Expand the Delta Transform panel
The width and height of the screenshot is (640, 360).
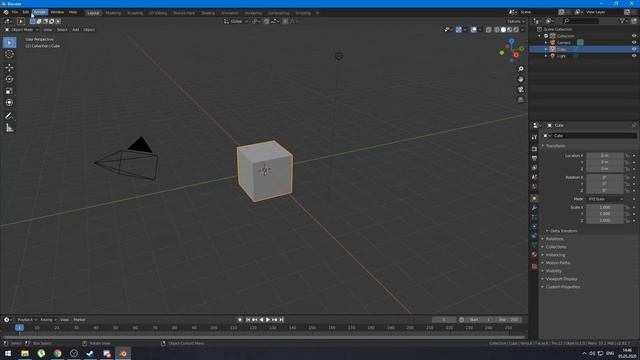coord(563,231)
